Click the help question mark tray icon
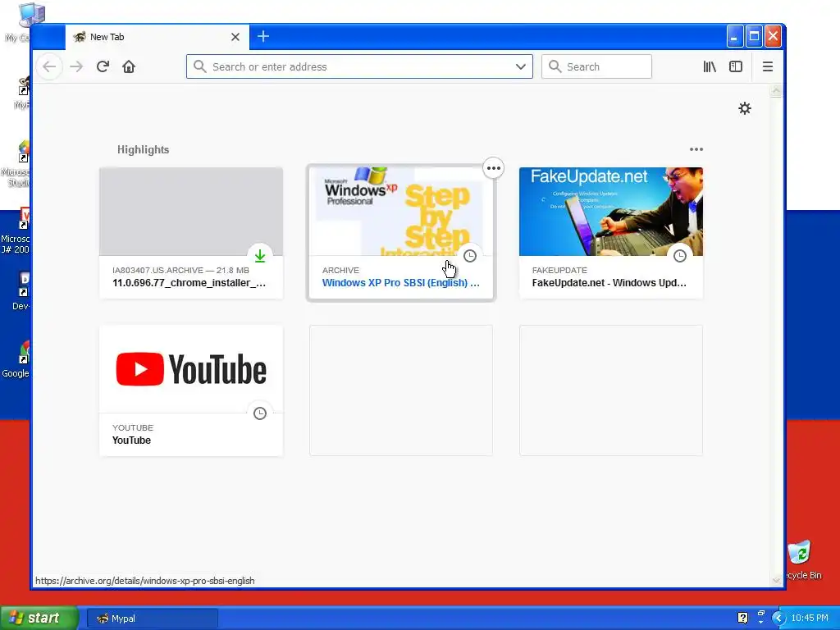Image resolution: width=840 pixels, height=630 pixels. (742, 619)
